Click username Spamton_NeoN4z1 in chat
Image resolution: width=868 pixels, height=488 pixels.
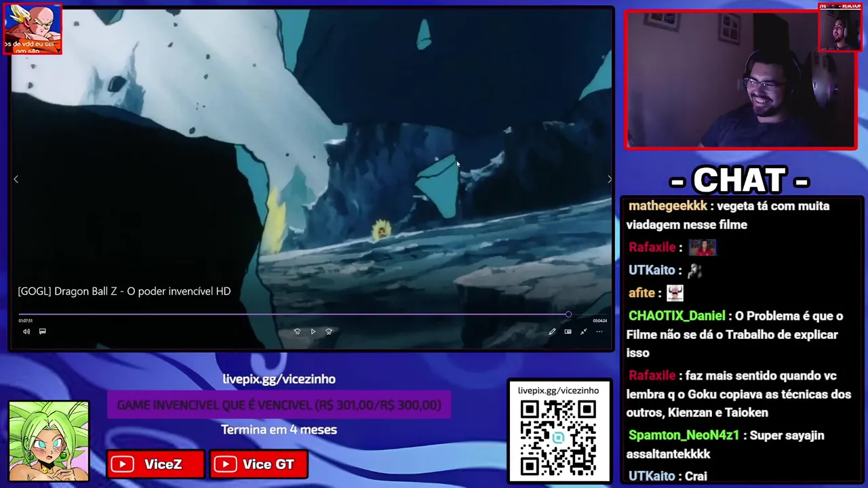684,435
